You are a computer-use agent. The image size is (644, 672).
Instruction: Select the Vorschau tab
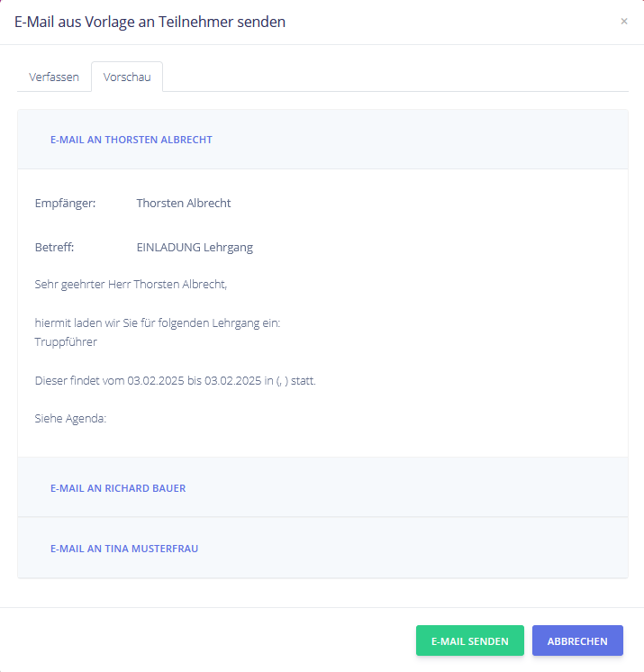[x=127, y=77]
